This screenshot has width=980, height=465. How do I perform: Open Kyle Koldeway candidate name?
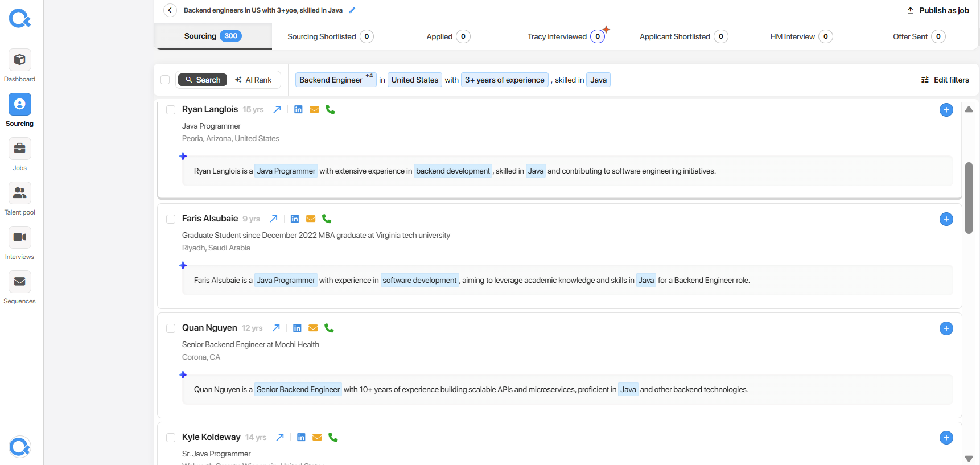211,437
